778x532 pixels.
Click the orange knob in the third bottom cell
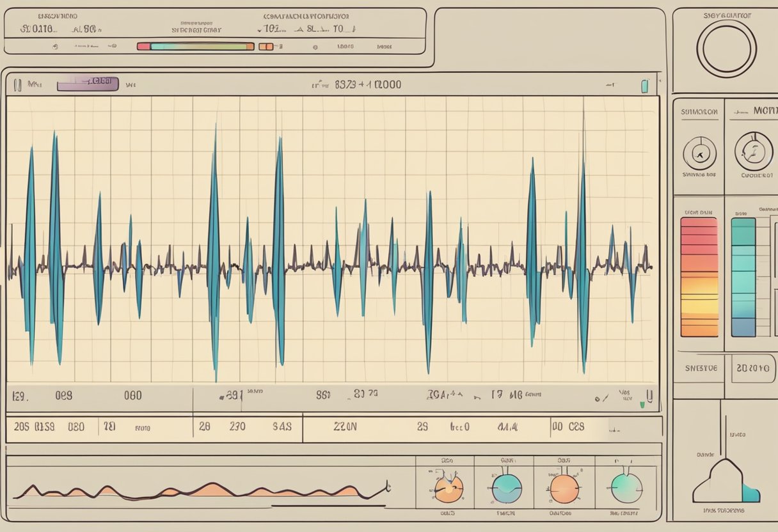pyautogui.click(x=565, y=489)
